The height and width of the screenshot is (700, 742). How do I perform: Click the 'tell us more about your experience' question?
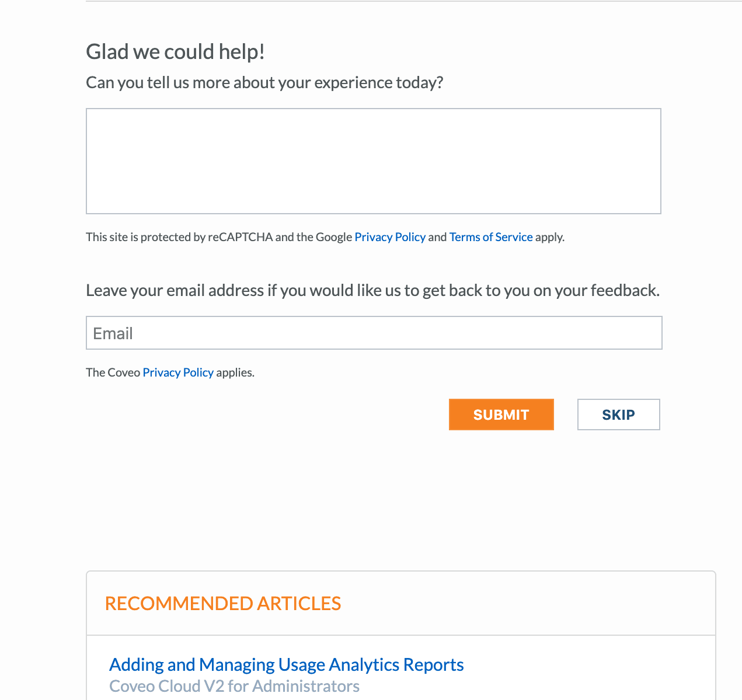pos(264,82)
